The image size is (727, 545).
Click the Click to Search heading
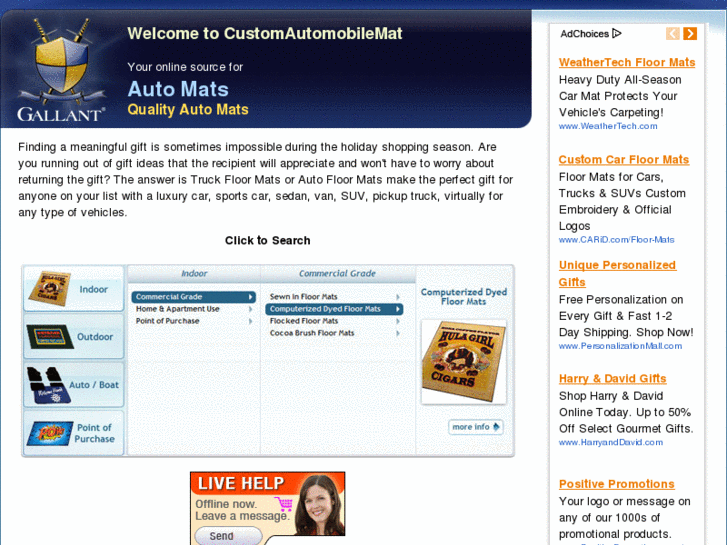(268, 240)
